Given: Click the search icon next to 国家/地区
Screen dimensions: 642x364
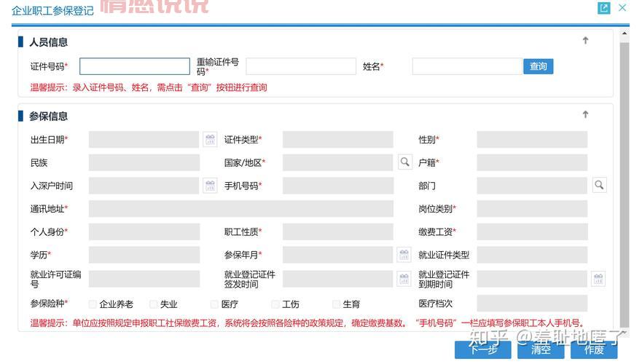Looking at the screenshot, I should 405,162.
